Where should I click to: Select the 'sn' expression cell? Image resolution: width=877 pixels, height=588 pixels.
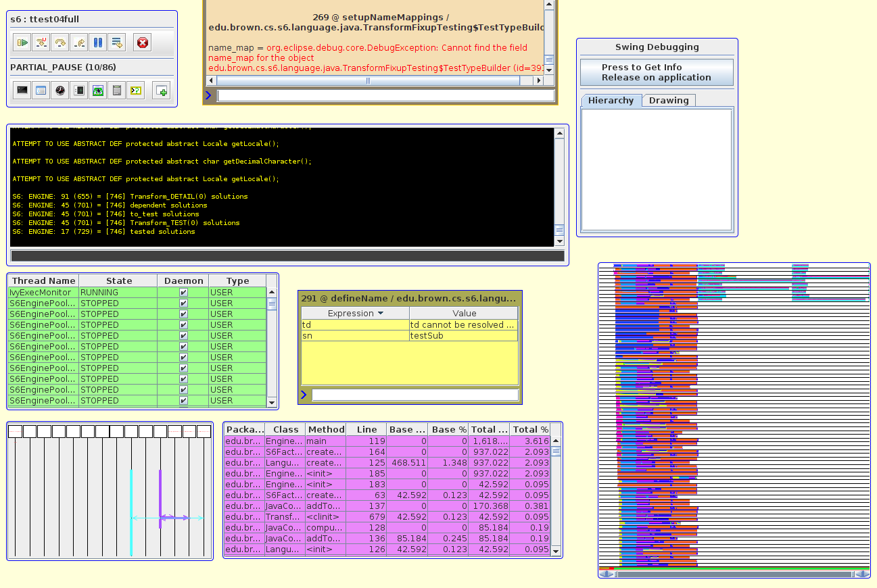click(355, 336)
